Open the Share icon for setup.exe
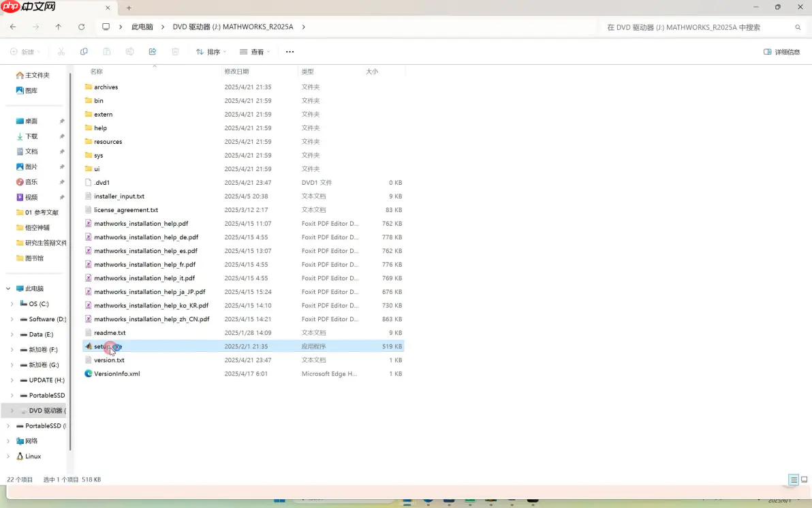This screenshot has height=508, width=812. tap(153, 51)
